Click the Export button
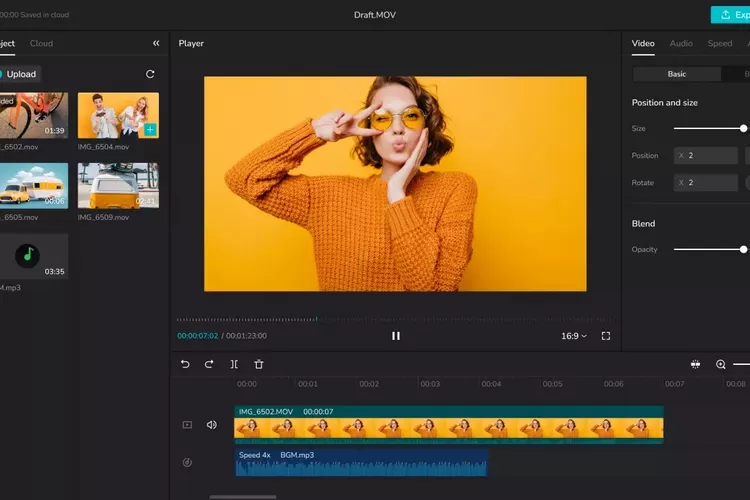This screenshot has width=750, height=500. coord(730,15)
